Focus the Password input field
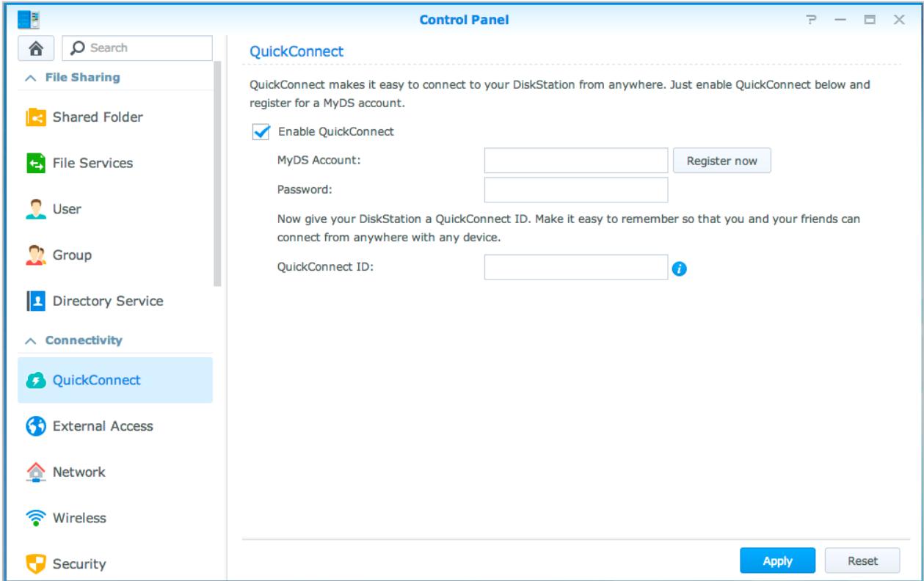The image size is (924, 581). coord(576,189)
